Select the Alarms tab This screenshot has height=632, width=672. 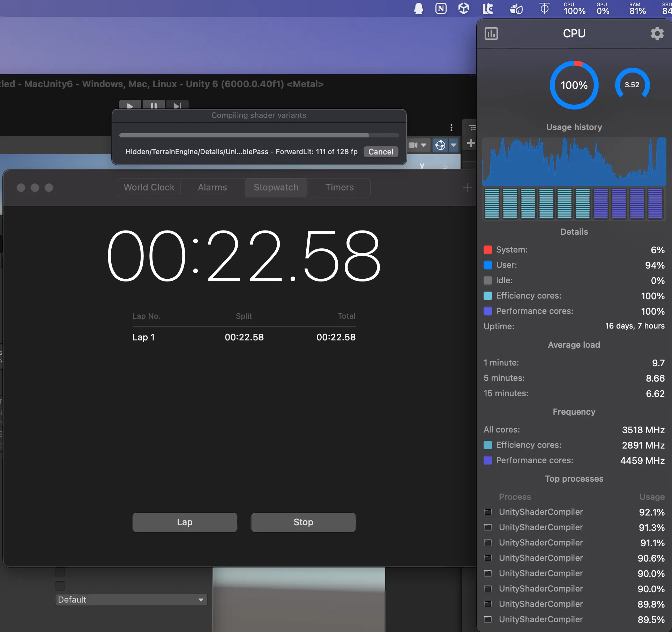212,187
